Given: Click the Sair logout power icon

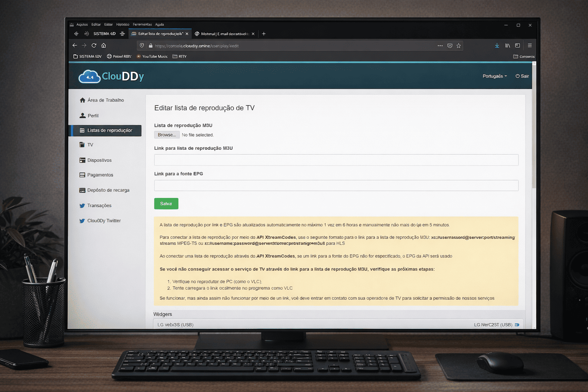Looking at the screenshot, I should 518,76.
